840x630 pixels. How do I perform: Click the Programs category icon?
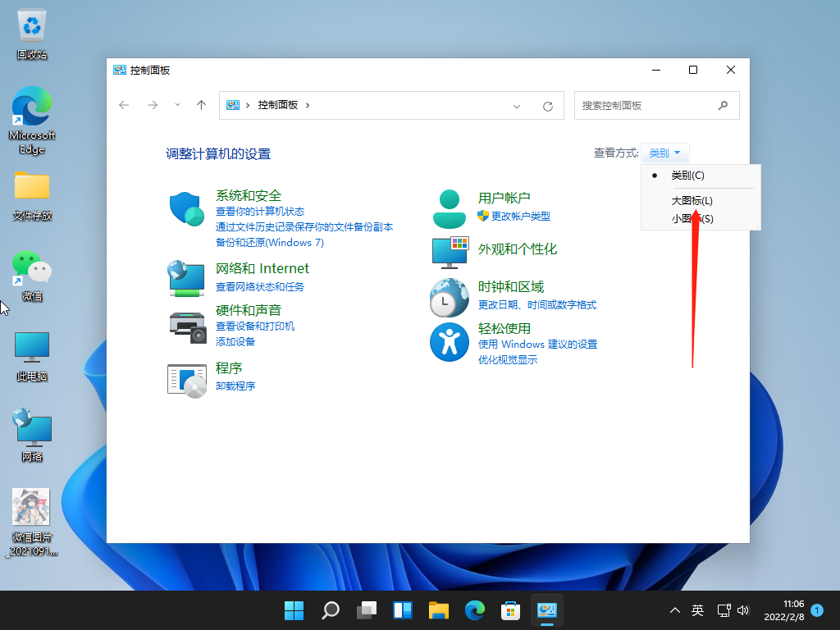tap(187, 381)
